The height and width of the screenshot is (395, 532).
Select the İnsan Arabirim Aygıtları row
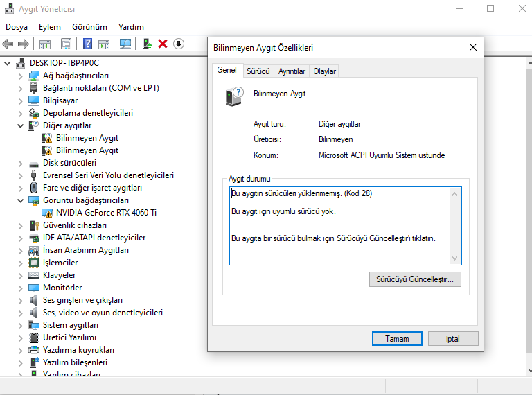(x=85, y=250)
